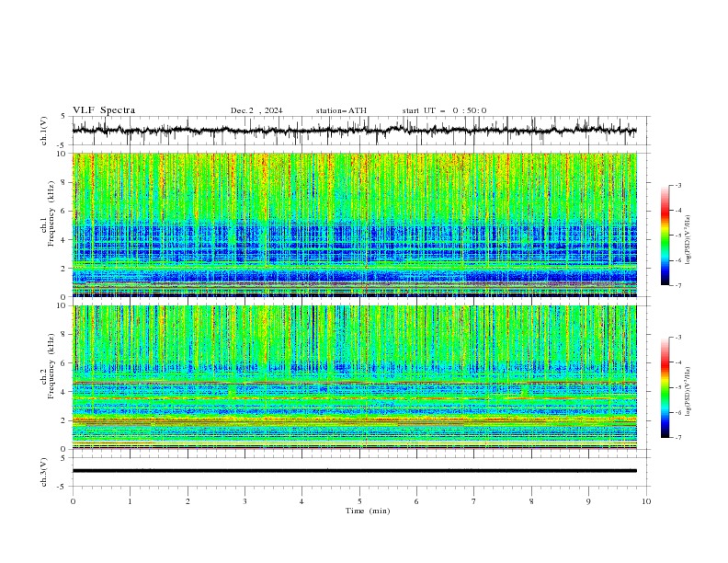Click the ch.1 color bar label log(PSD)(V²/Hz)

pyautogui.click(x=688, y=240)
